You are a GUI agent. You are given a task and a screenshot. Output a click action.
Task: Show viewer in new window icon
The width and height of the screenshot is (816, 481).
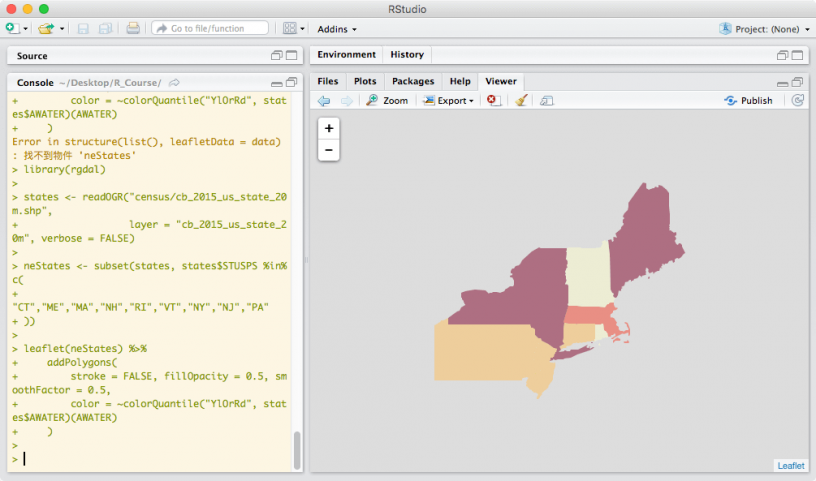tap(547, 101)
